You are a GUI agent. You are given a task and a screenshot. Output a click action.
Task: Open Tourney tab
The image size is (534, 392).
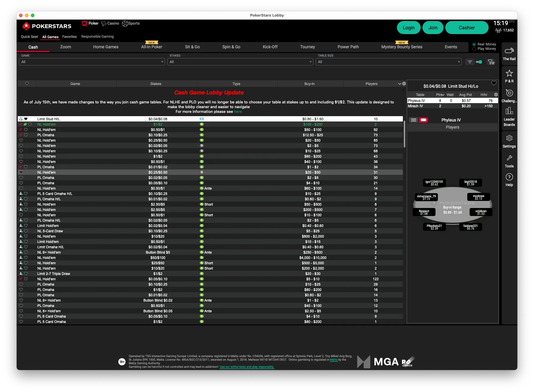coord(307,47)
